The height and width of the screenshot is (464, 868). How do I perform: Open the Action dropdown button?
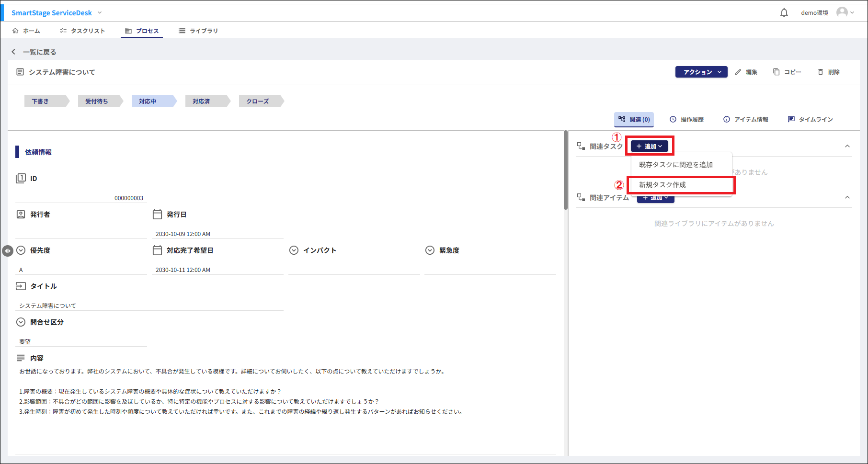[701, 72]
